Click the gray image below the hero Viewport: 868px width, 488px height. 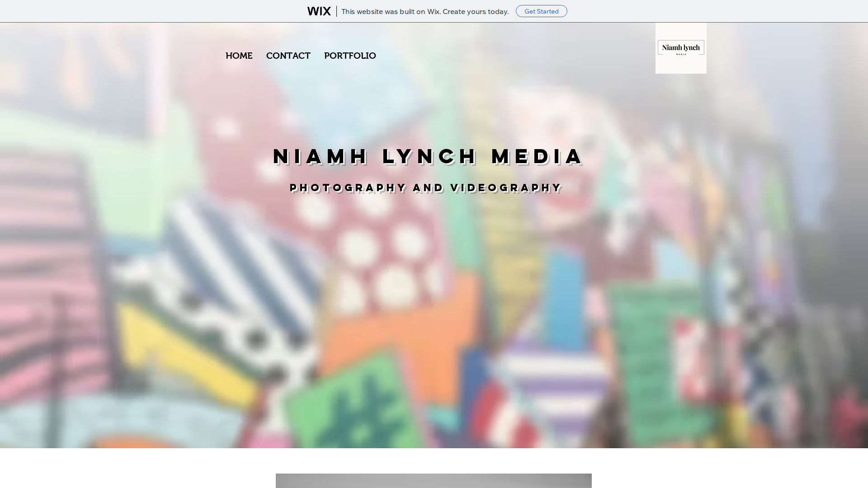(x=434, y=481)
